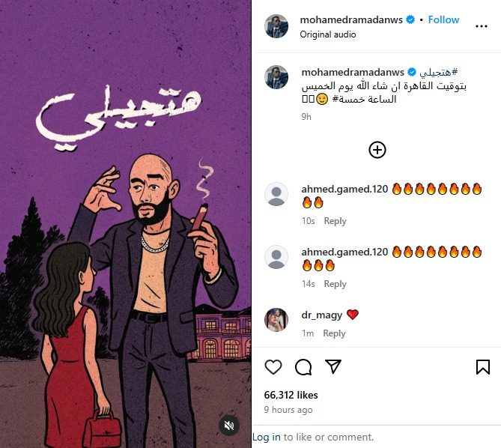Open the #هتجيلي hashtag in the caption
This screenshot has width=501, height=448.
click(439, 72)
